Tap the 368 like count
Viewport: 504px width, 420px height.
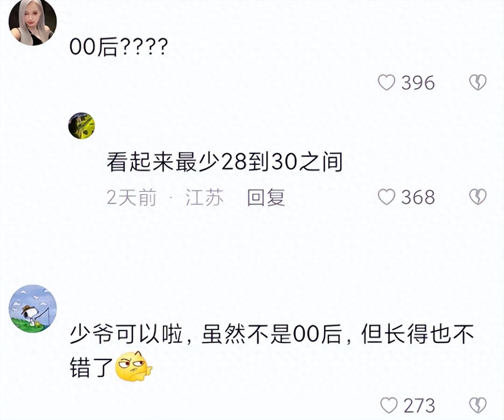coord(418,197)
